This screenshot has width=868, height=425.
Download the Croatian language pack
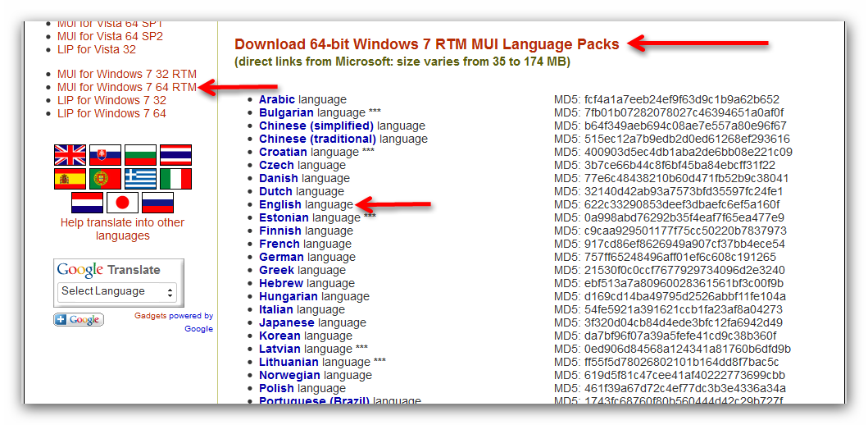283,152
